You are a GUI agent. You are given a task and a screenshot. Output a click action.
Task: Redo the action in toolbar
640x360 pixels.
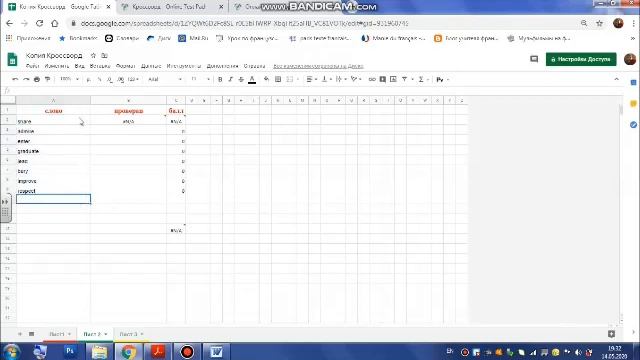click(x=26, y=79)
